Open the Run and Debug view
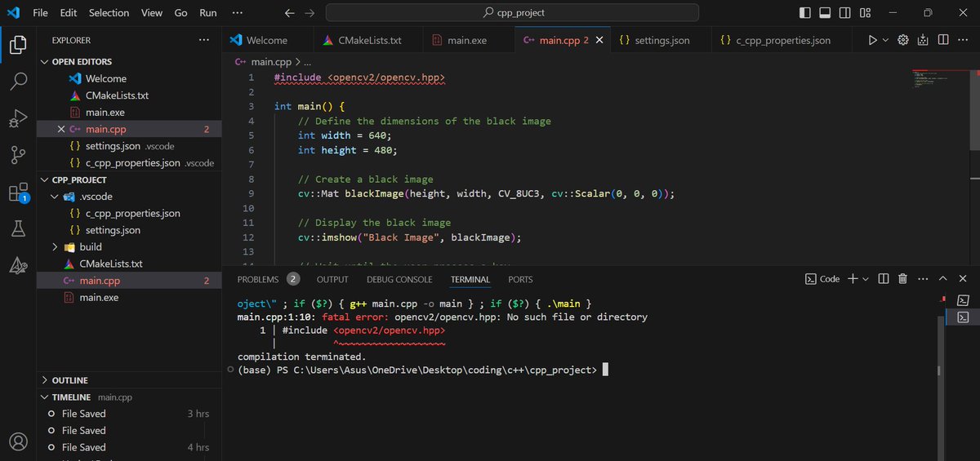The image size is (980, 461). click(18, 119)
